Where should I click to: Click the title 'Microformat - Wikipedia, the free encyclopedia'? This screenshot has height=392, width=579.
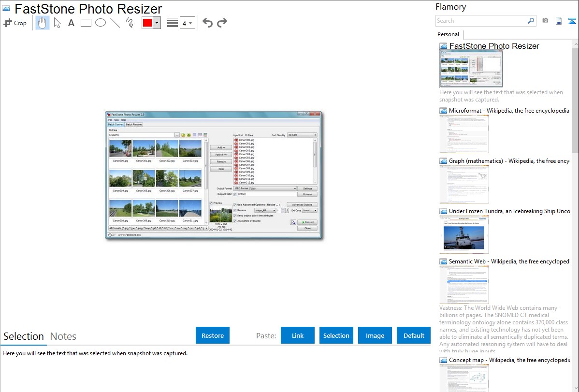point(509,111)
